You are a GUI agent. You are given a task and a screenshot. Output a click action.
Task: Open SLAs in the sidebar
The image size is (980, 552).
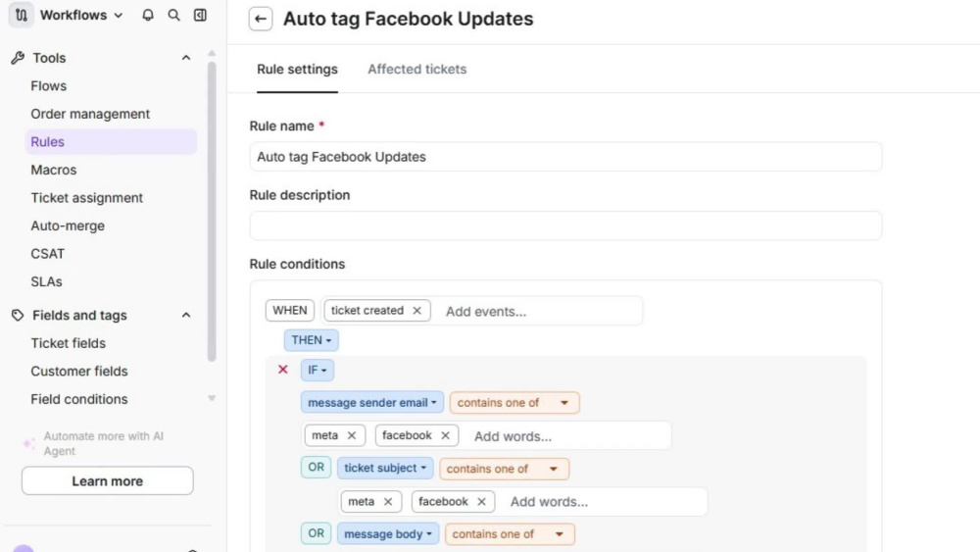click(x=46, y=282)
